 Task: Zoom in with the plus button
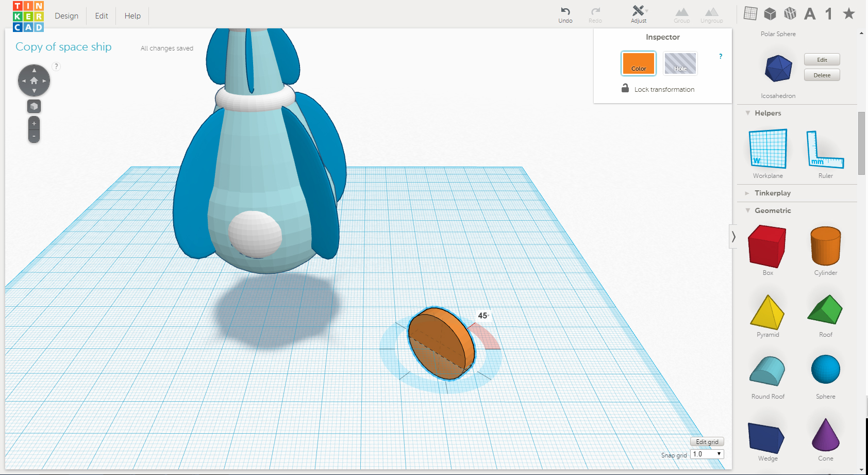(34, 124)
